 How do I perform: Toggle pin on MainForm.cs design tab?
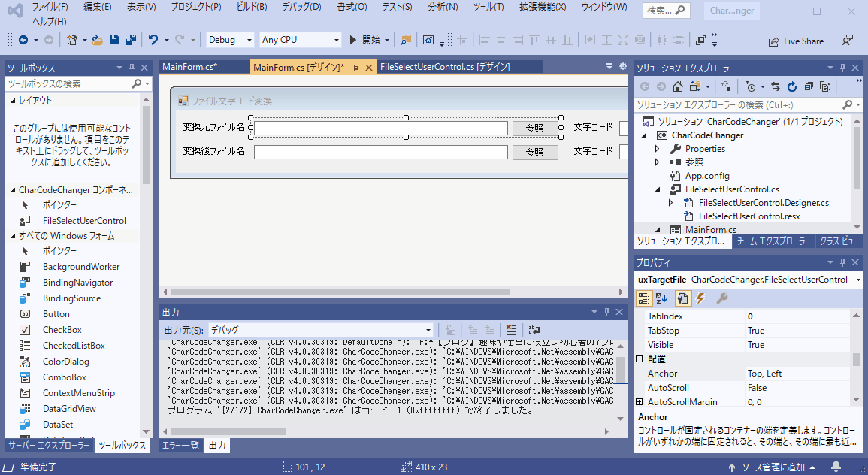pos(355,68)
